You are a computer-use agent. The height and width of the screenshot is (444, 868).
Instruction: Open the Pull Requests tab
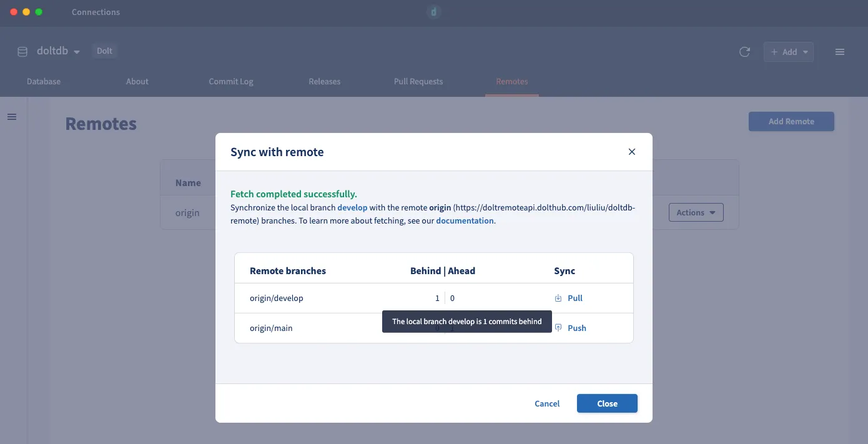click(418, 81)
